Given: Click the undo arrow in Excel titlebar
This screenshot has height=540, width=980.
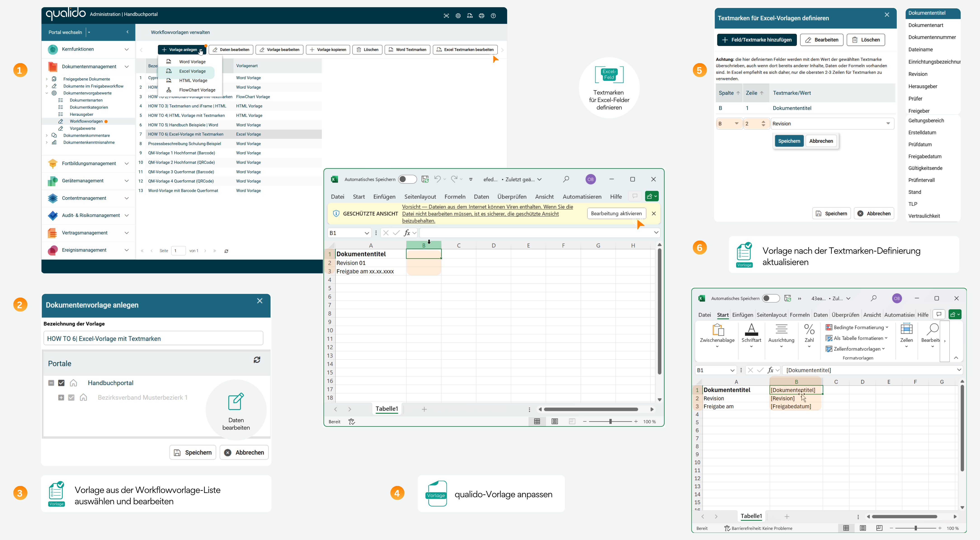Looking at the screenshot, I should pos(438,179).
